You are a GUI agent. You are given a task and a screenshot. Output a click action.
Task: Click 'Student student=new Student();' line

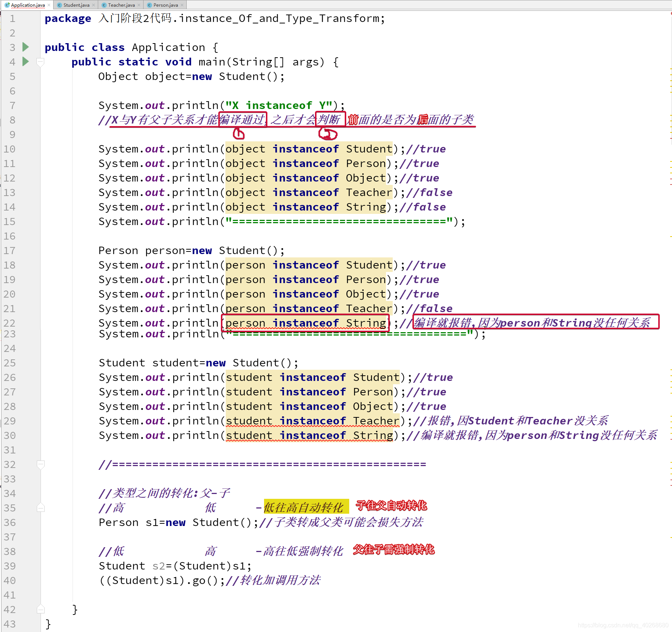pos(198,363)
